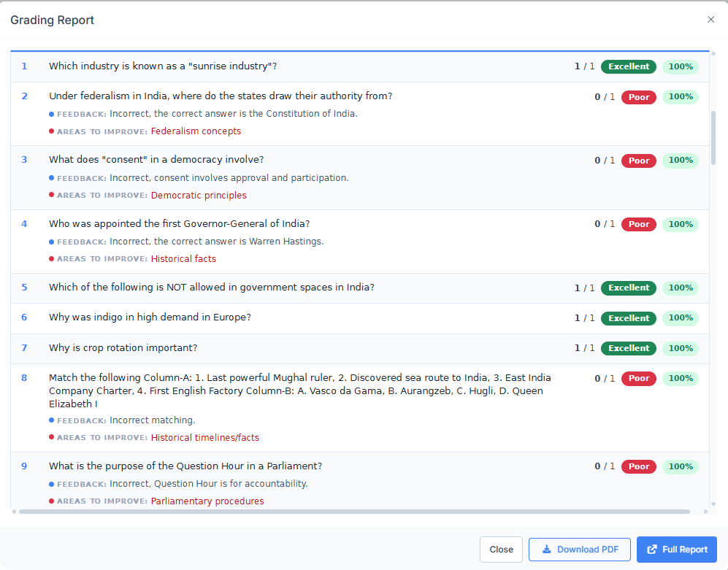Click the Excellent badge on question 5
This screenshot has width=728, height=570.
tap(629, 288)
